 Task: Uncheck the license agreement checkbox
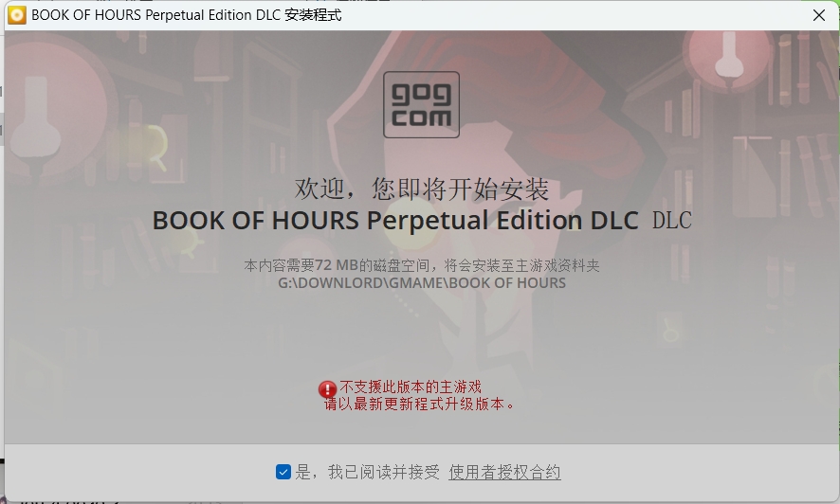click(x=283, y=472)
